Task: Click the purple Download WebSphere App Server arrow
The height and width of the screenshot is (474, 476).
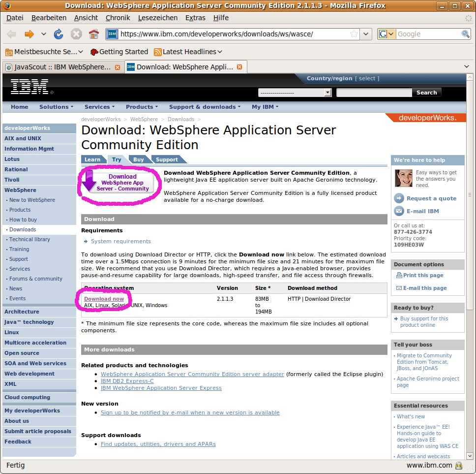Action: [89, 181]
